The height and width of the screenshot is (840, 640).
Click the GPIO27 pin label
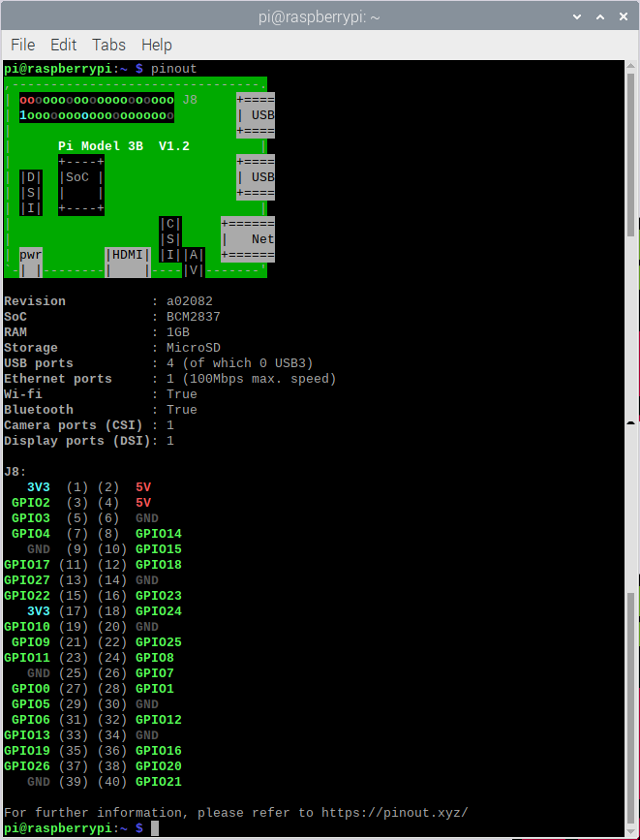click(27, 580)
